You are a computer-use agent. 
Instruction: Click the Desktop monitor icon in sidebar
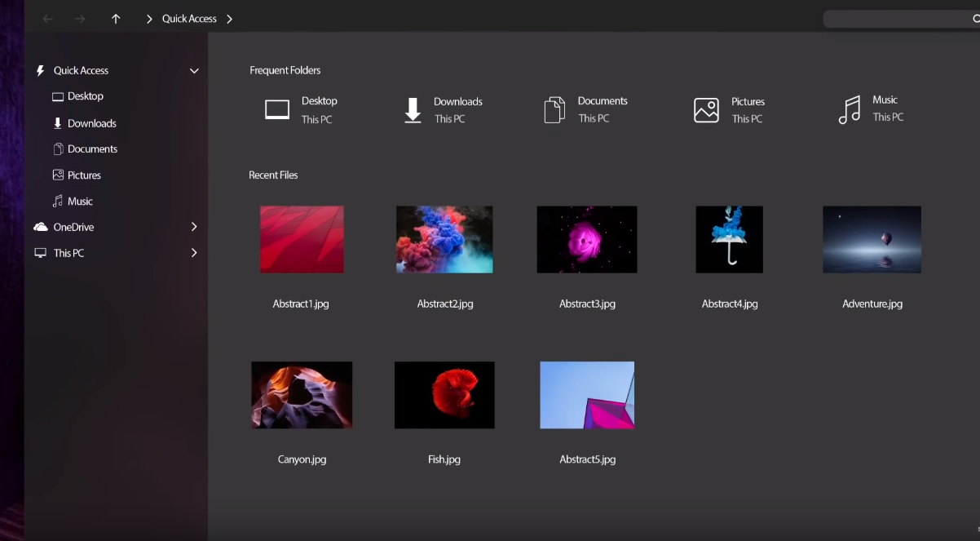(x=58, y=96)
